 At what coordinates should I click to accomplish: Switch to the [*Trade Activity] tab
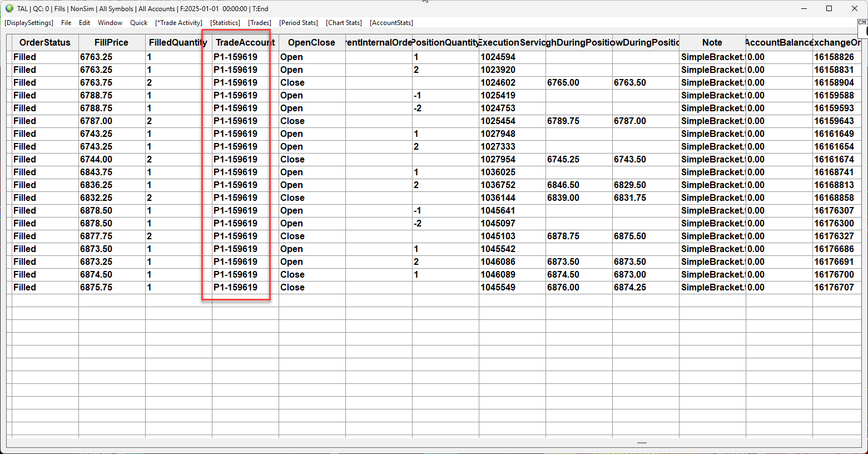pyautogui.click(x=179, y=23)
